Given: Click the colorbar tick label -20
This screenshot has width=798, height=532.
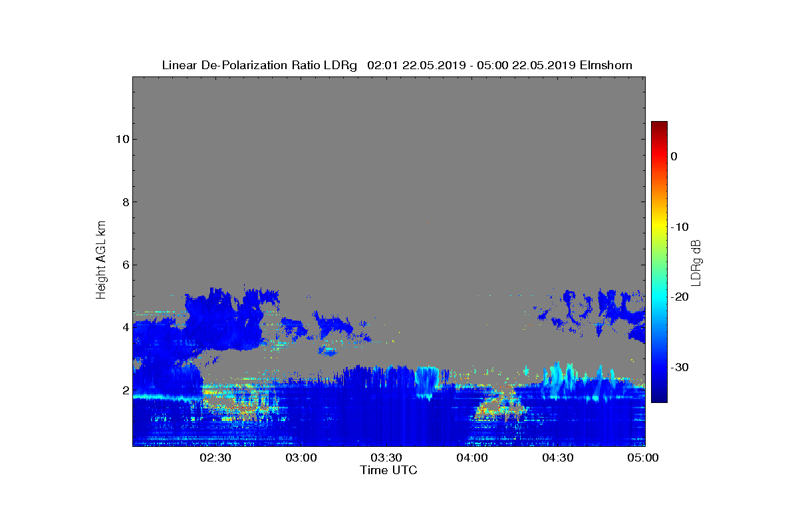Looking at the screenshot, I should pos(680,297).
